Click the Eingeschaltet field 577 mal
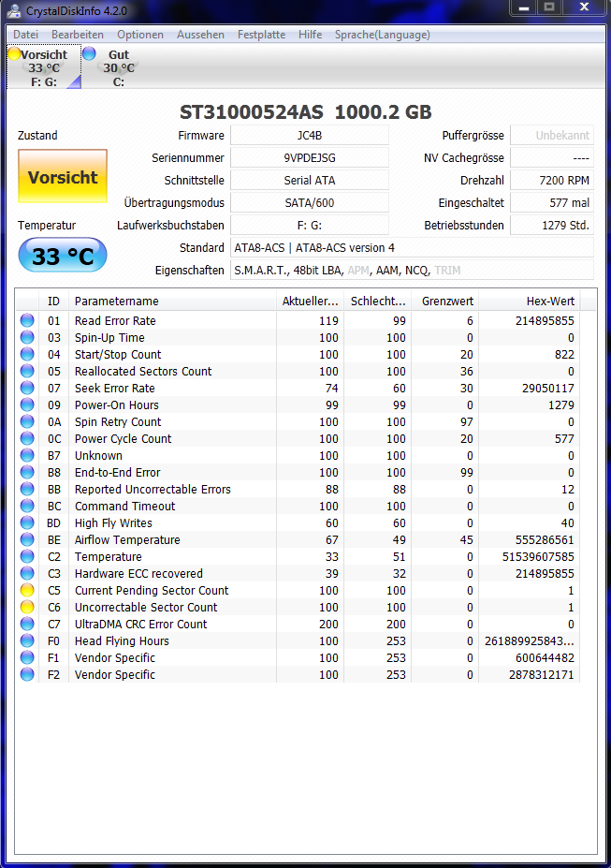611x868 pixels. point(552,202)
